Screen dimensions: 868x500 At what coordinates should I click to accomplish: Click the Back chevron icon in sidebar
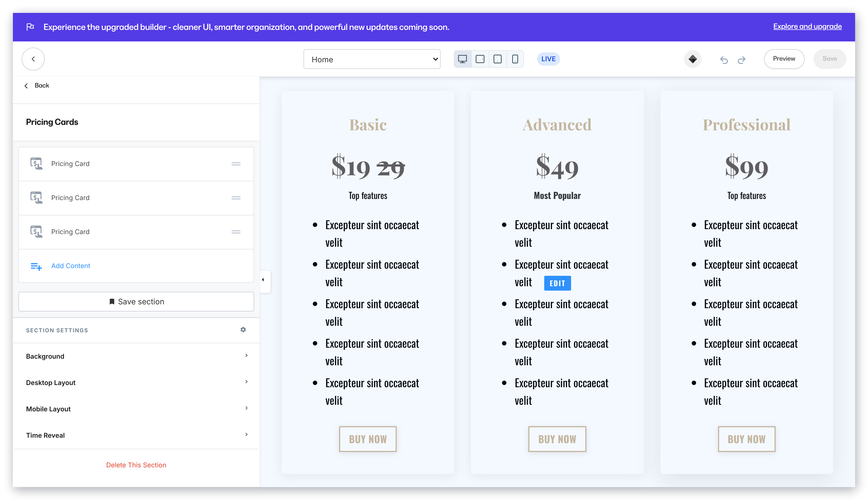click(26, 86)
